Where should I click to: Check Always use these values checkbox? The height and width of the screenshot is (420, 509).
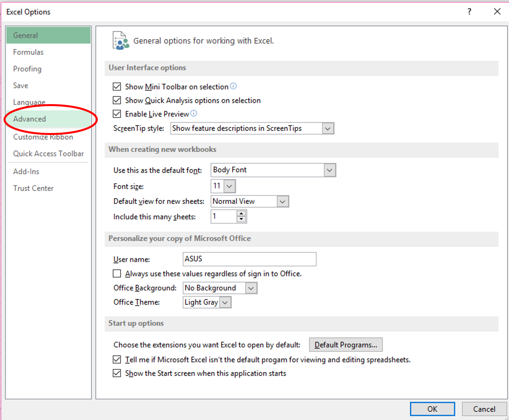point(117,274)
